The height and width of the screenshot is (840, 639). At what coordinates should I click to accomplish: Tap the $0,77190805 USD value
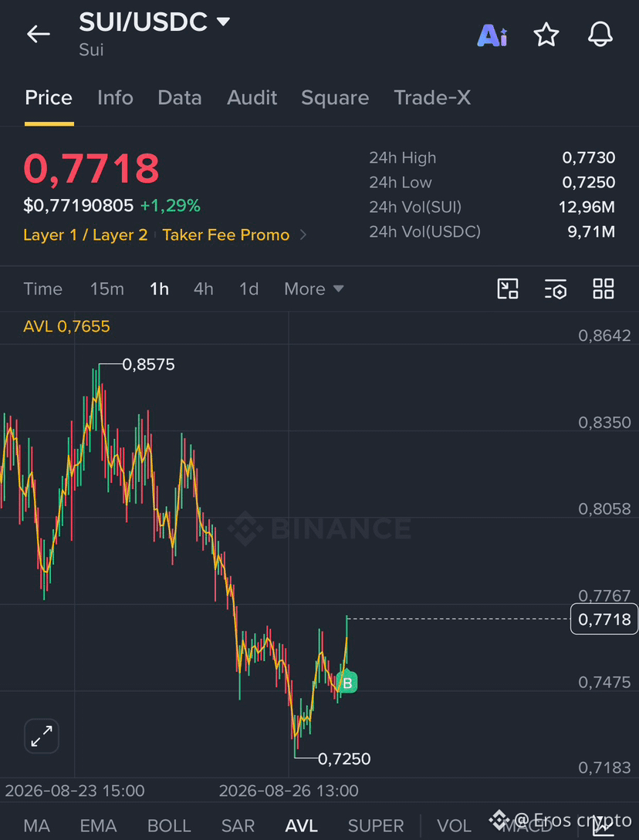78,205
